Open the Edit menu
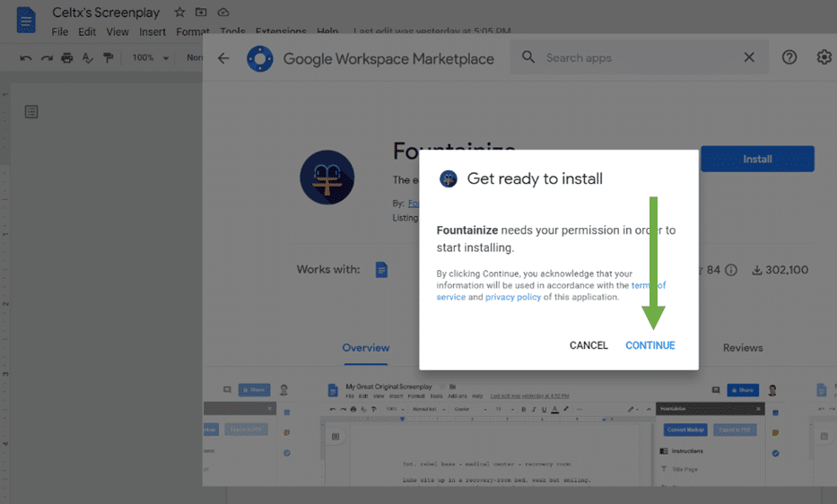 coord(87,32)
